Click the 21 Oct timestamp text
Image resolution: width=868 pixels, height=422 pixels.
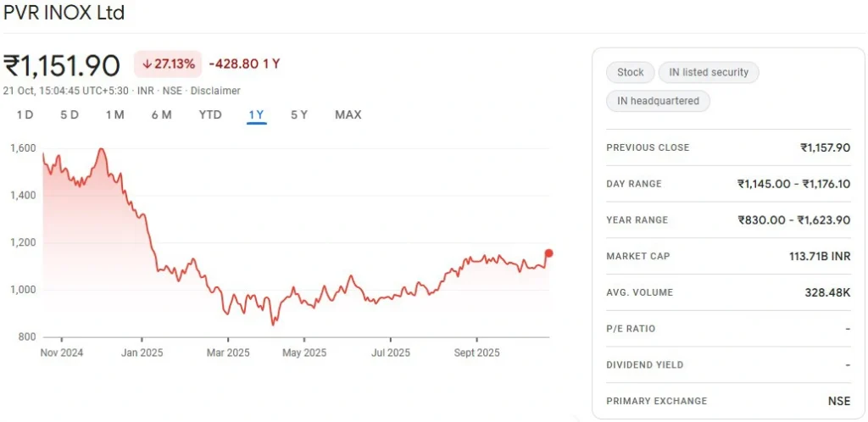pyautogui.click(x=65, y=91)
